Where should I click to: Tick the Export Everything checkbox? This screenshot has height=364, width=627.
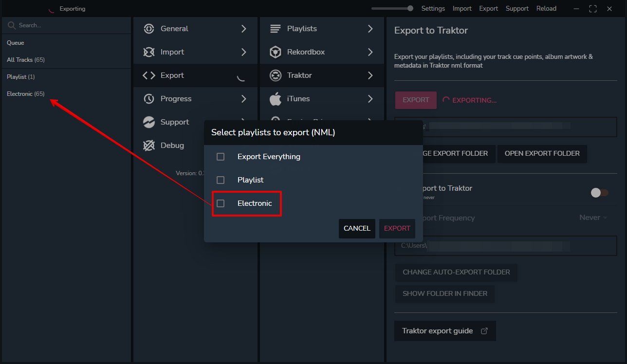point(221,157)
